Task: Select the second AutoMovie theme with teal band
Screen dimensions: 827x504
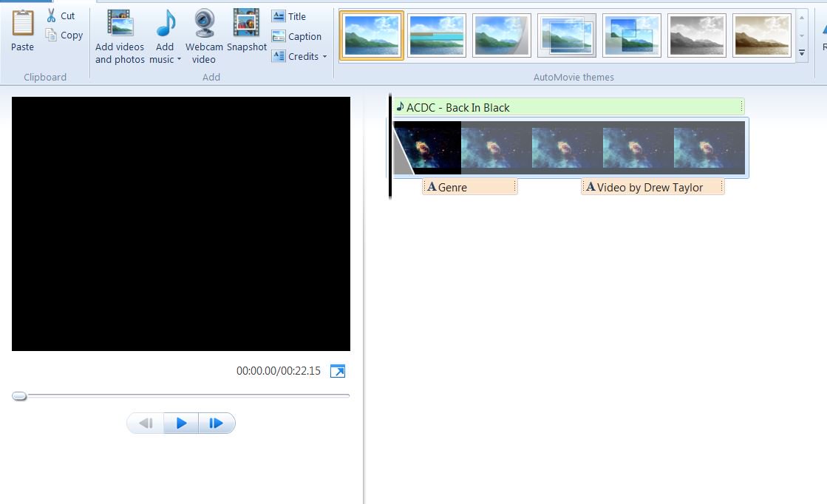Action: (x=437, y=36)
